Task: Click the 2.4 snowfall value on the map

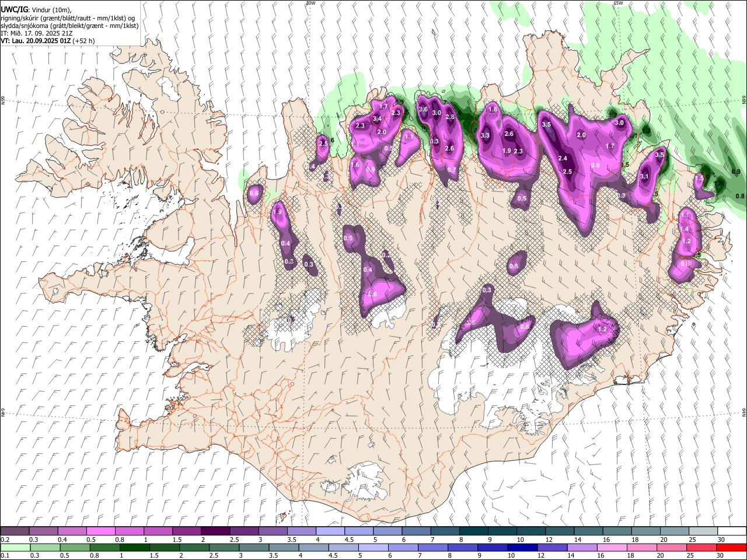Action: [x=563, y=159]
